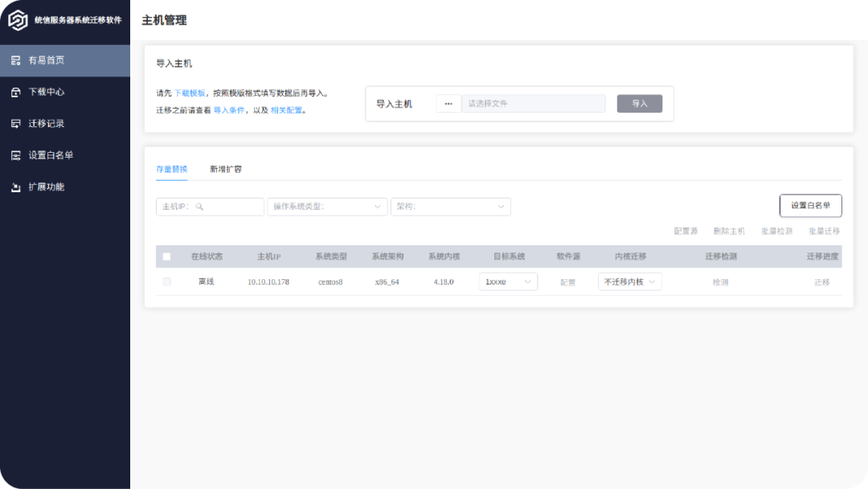Image resolution: width=868 pixels, height=489 pixels.
Task: Click 配置 in the 软件源 column
Action: coord(568,282)
